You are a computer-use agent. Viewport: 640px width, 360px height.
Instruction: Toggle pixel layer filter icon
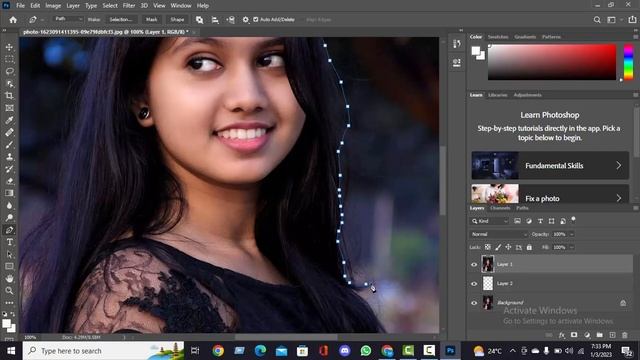pyautogui.click(x=517, y=221)
